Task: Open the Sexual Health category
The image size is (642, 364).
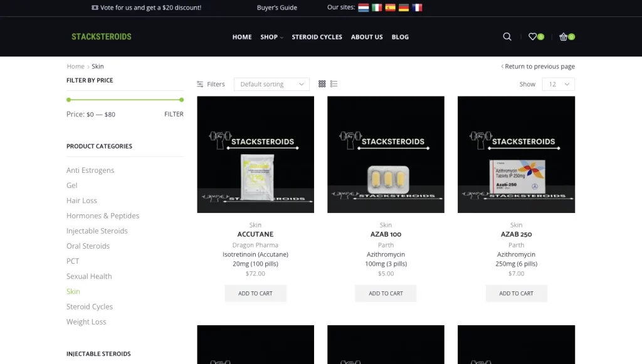Action: coord(89,276)
